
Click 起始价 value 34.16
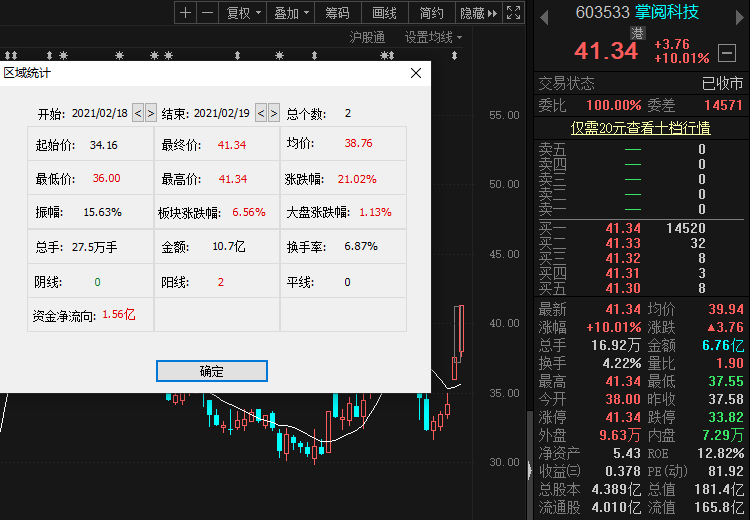103,145
